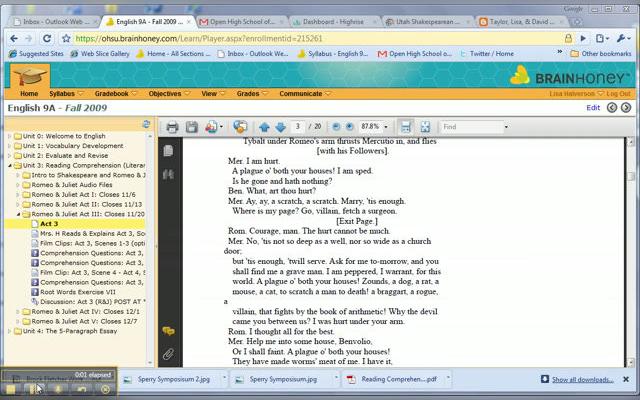
Task: Open the comments panel icon
Action: (168, 330)
